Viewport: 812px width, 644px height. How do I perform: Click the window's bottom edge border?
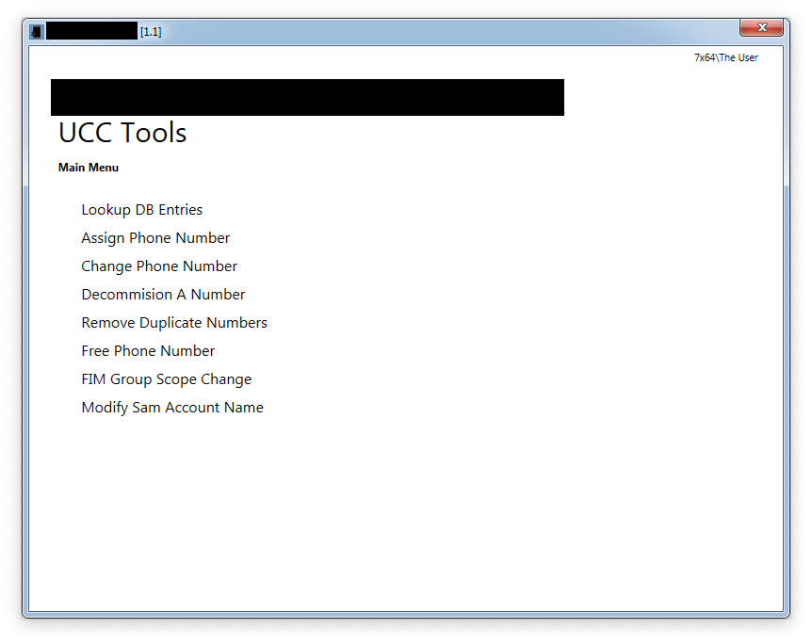tap(405, 614)
